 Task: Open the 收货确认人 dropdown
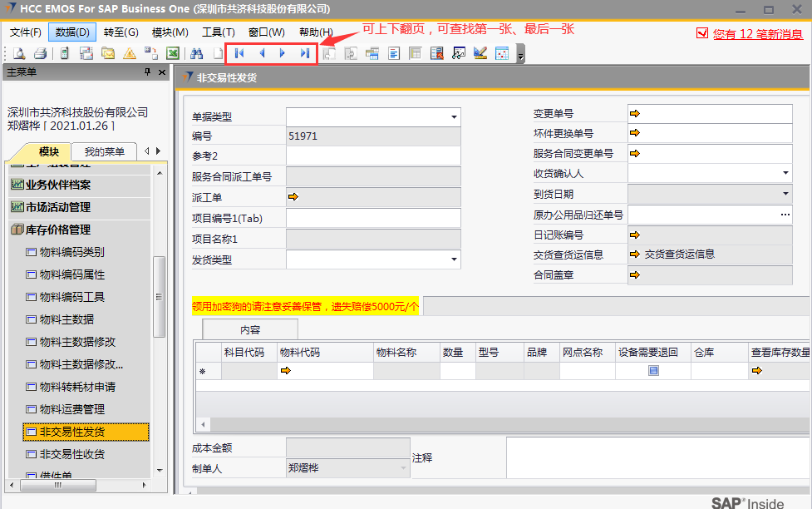tap(785, 173)
